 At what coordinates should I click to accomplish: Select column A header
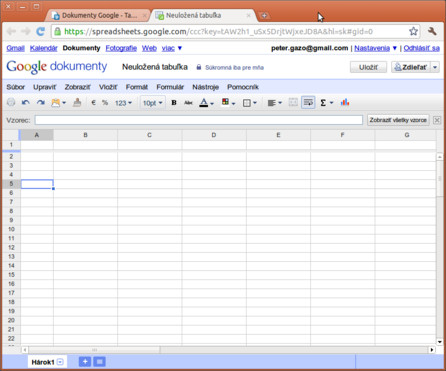pos(37,135)
